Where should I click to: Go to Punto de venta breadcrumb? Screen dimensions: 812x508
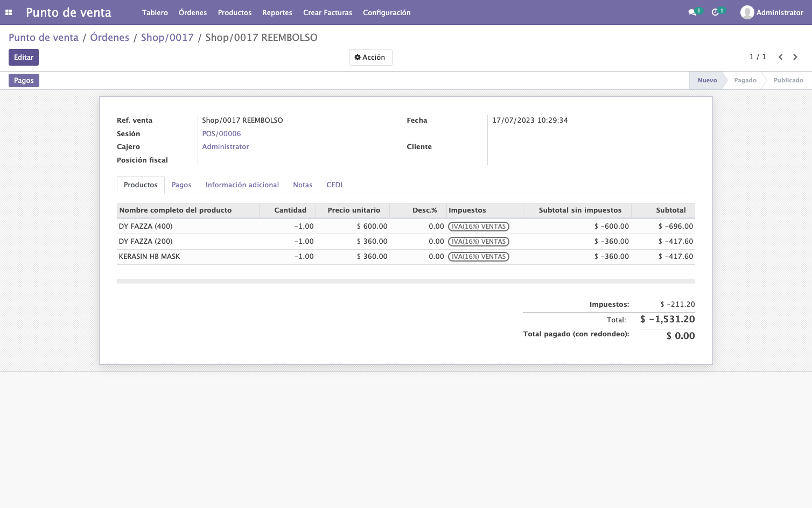[44, 37]
